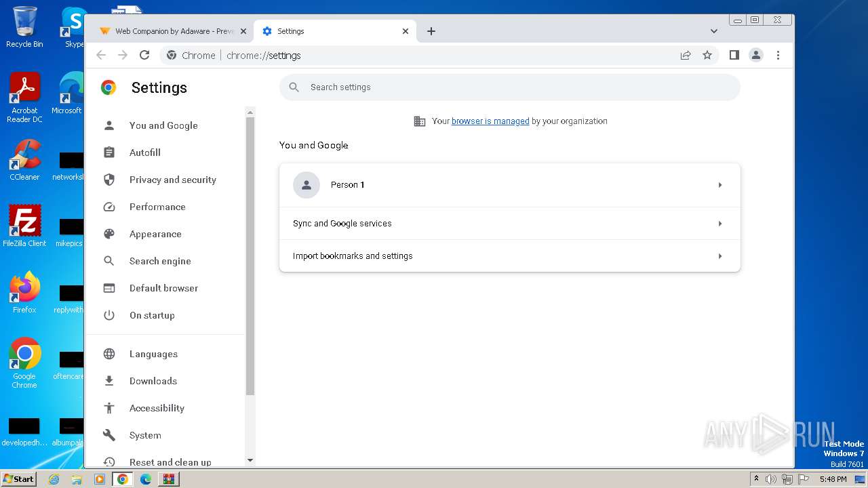Open Default browser settings
This screenshot has height=488, width=868.
(x=163, y=288)
